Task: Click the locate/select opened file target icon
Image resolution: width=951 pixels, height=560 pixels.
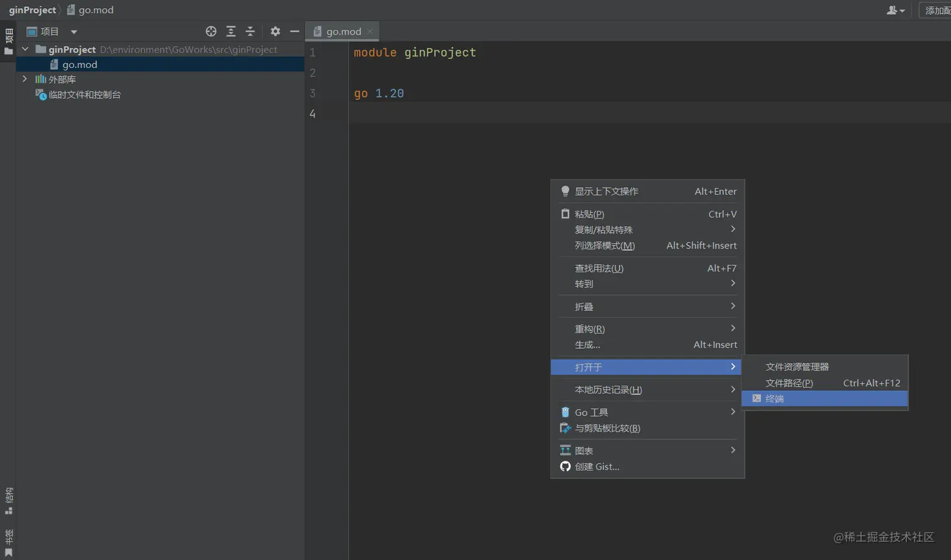Action: (x=211, y=31)
